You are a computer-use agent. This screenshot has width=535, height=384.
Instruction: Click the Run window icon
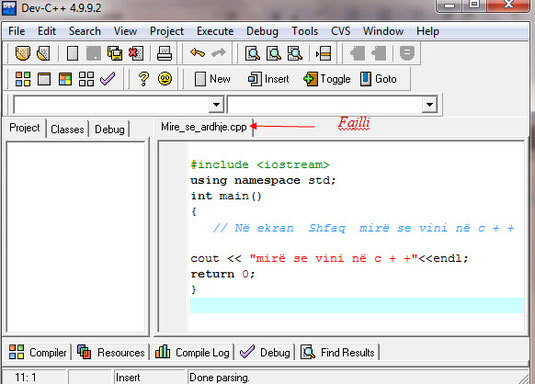tap(44, 79)
